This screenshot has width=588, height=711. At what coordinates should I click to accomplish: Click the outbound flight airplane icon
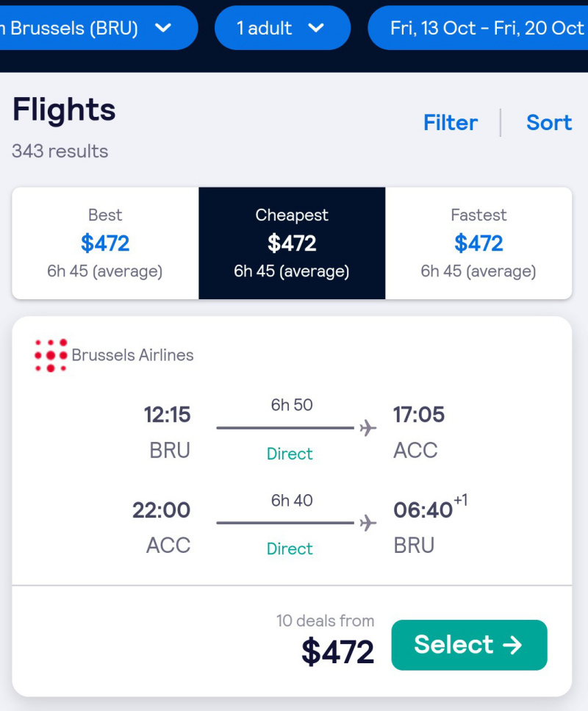pyautogui.click(x=367, y=428)
